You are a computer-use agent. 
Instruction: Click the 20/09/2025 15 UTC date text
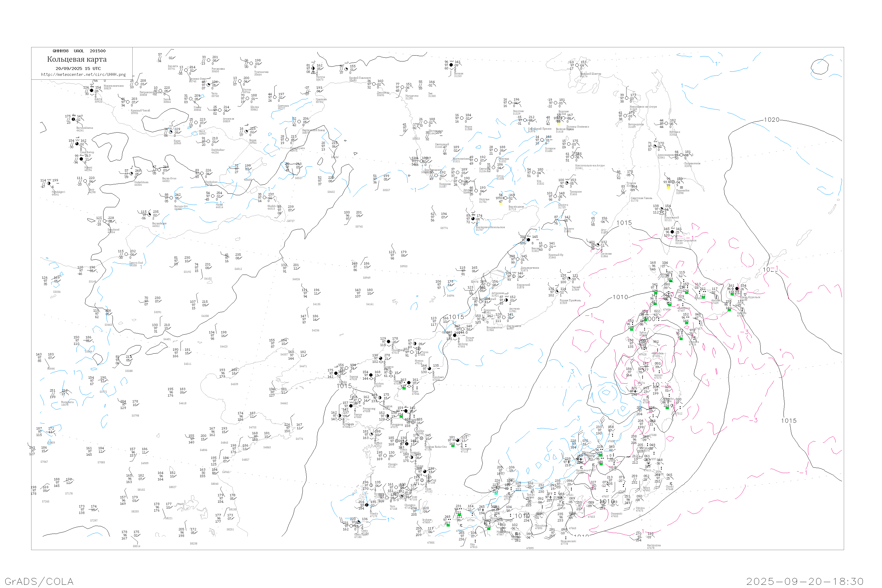78,69
